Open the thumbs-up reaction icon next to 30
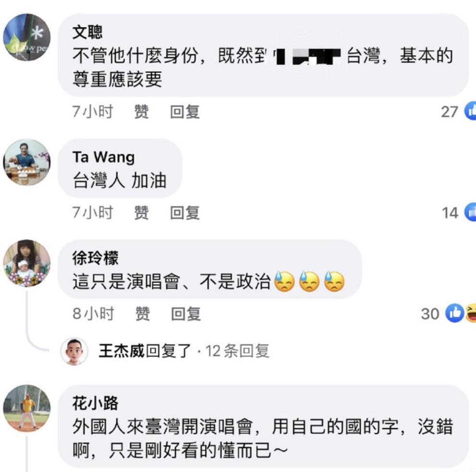 (x=455, y=312)
